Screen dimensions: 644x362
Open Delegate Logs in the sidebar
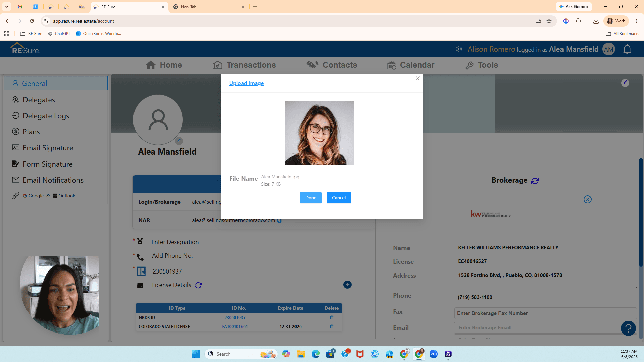[x=56, y=116]
